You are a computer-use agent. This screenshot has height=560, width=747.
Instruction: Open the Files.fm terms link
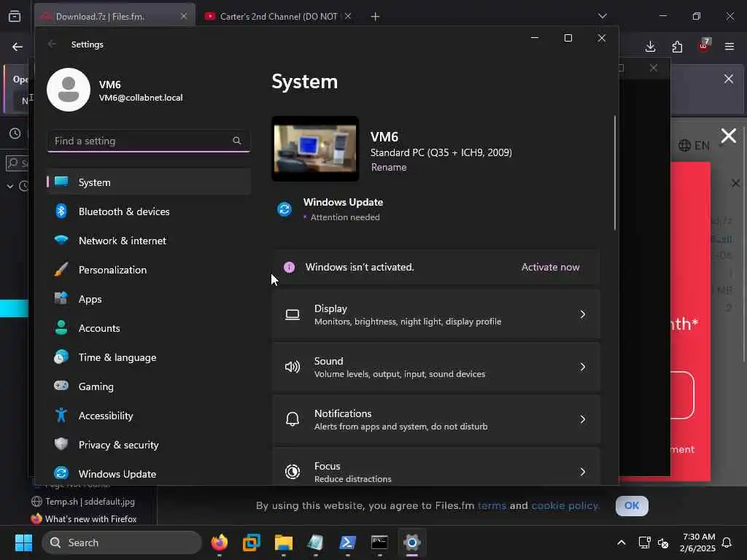coord(492,506)
